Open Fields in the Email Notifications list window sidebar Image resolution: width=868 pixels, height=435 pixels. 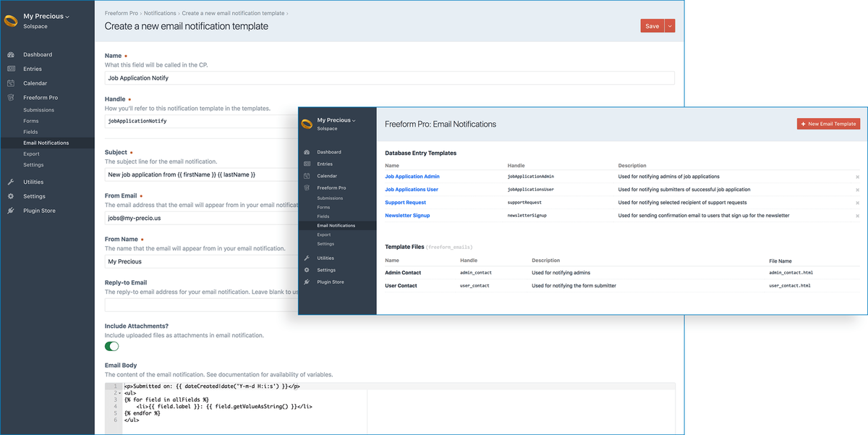[x=323, y=216]
